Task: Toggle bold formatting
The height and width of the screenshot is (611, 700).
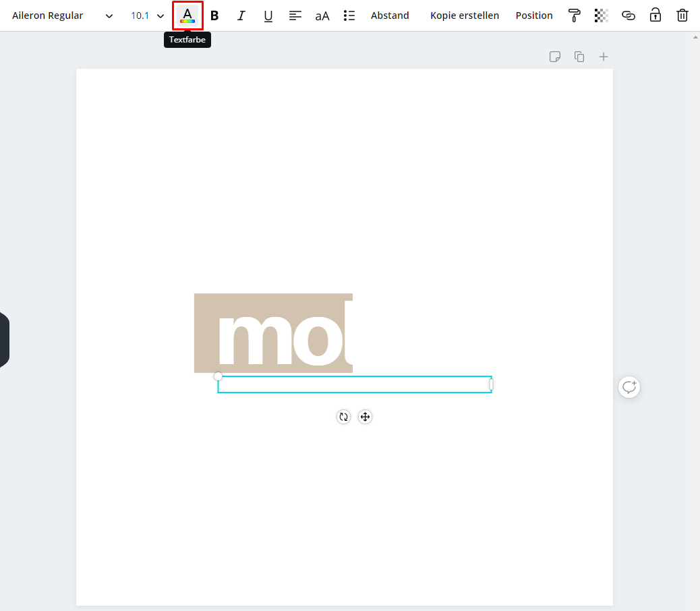Action: coord(214,16)
